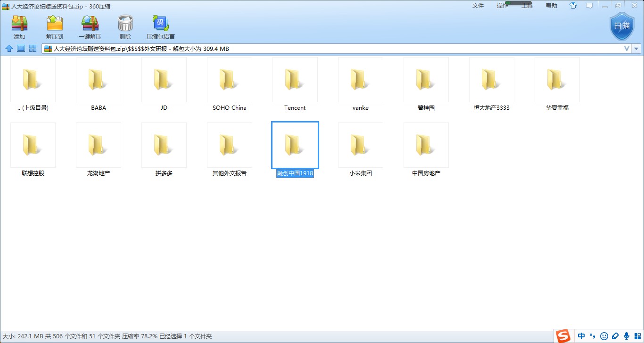Open the Sogou handwriting pen icon
644x343 pixels.
[615, 336]
